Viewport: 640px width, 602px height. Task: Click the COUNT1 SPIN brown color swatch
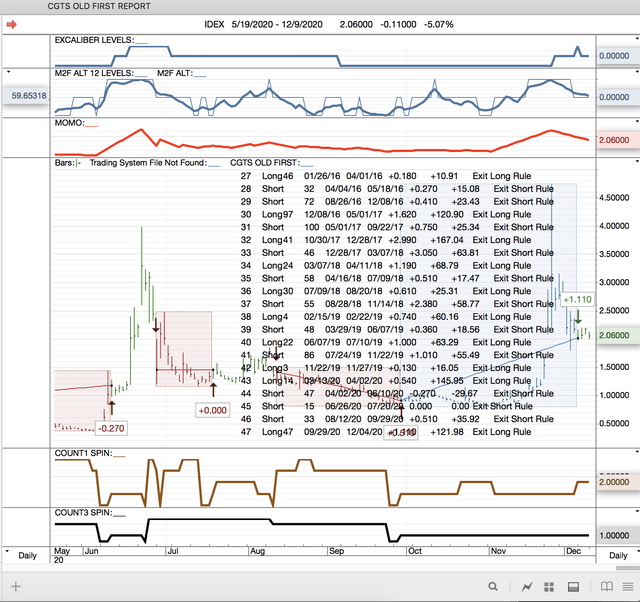coord(119,457)
